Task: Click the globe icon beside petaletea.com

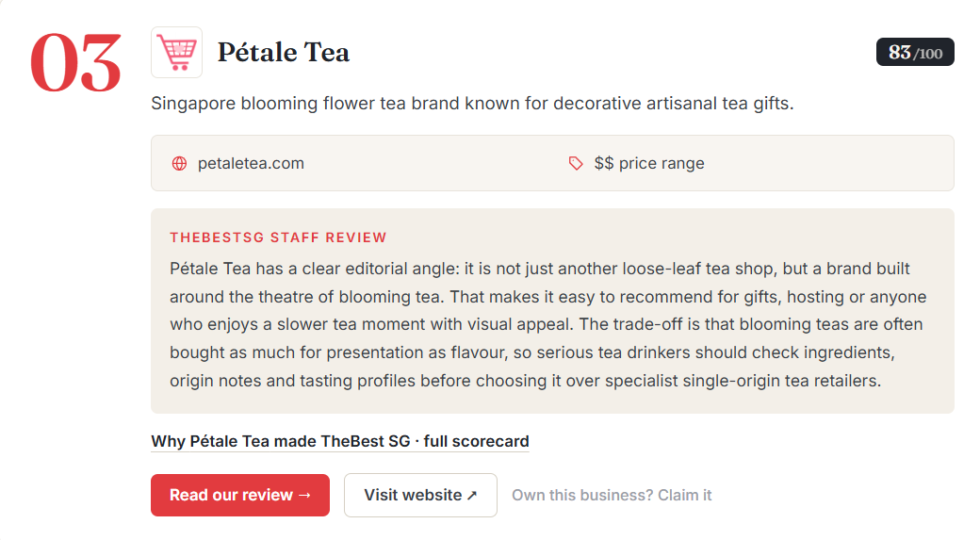Action: (179, 164)
